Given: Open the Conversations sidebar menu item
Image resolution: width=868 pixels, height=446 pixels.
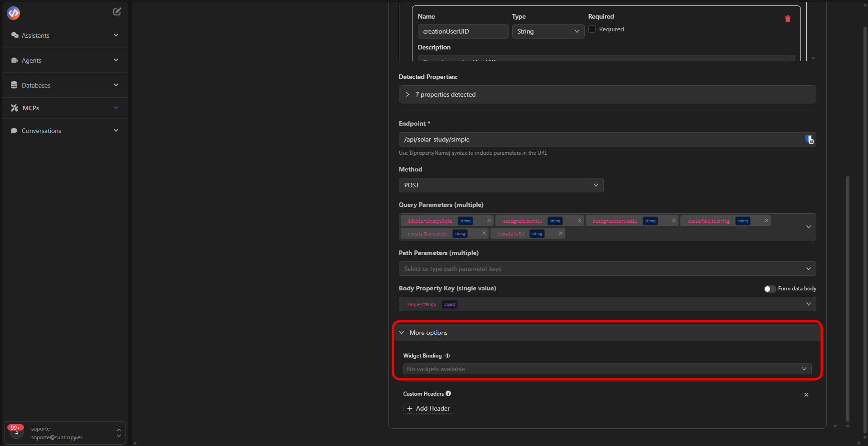Looking at the screenshot, I should tap(41, 130).
